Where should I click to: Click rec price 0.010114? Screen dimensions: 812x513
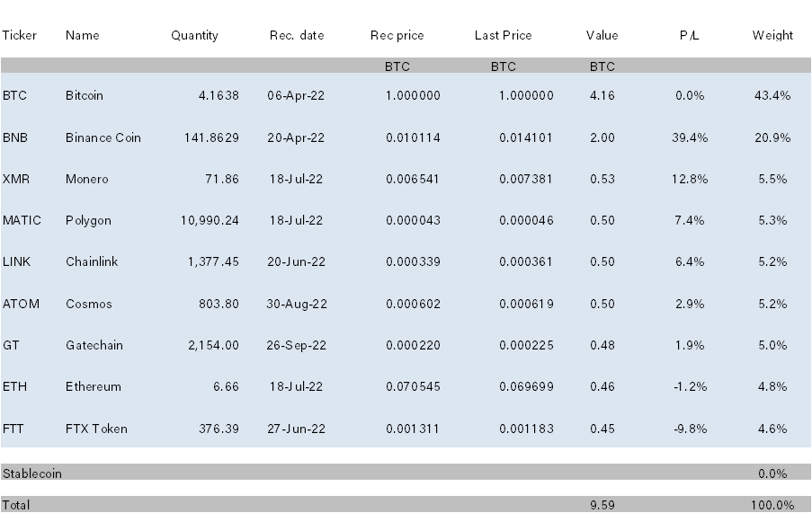pos(414,137)
